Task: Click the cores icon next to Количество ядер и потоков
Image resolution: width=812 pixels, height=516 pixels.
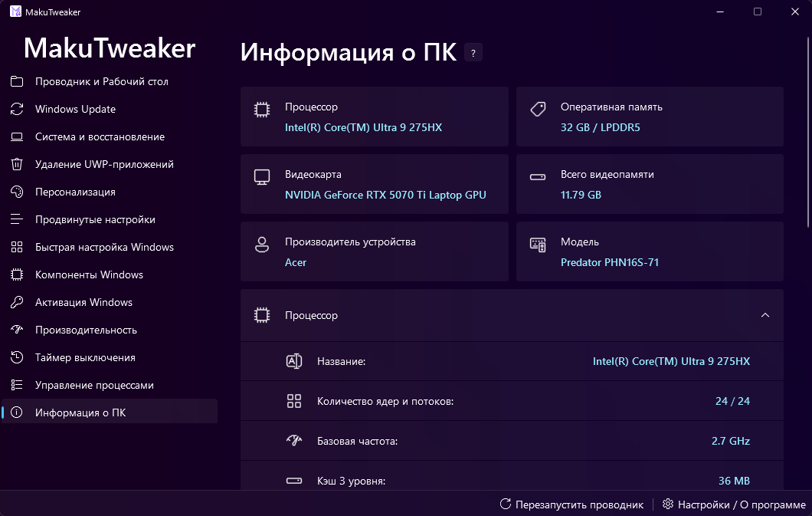Action: pyautogui.click(x=294, y=400)
